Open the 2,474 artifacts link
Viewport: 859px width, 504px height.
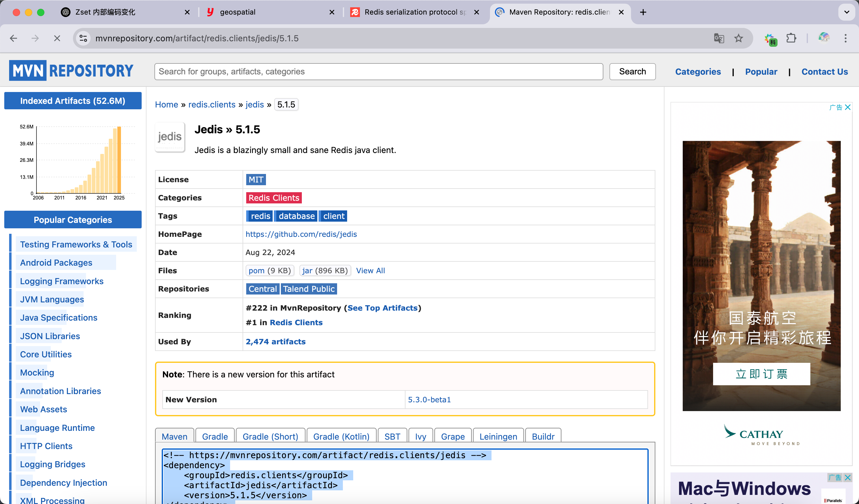click(x=275, y=342)
